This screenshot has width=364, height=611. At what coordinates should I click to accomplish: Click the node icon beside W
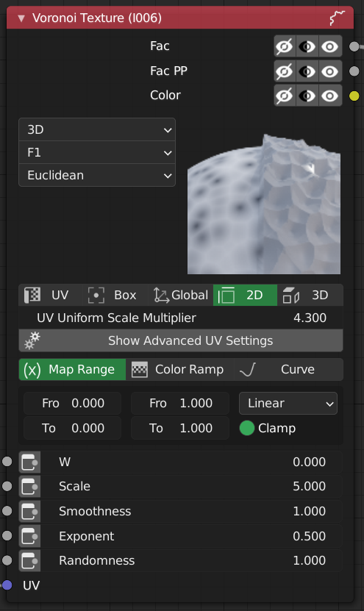pyautogui.click(x=29, y=462)
